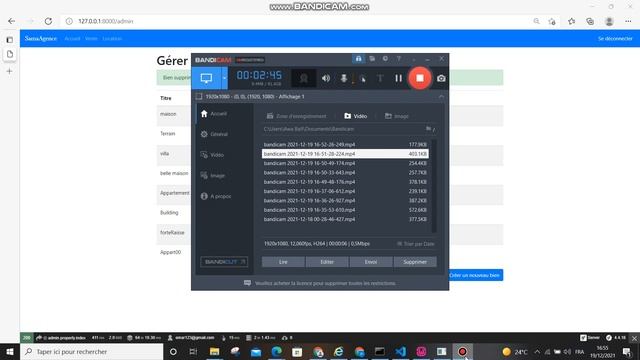Select bandicam 2021-12-19 16-51-28-224.mp4
The height and width of the screenshot is (360, 640).
(345, 154)
